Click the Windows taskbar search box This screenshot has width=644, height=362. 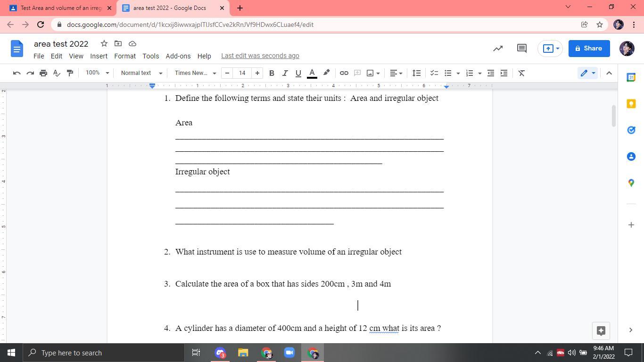[x=104, y=353]
